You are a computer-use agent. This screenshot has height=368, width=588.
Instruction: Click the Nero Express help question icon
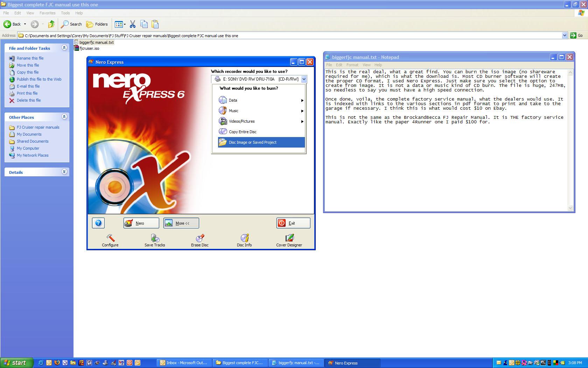coord(98,223)
